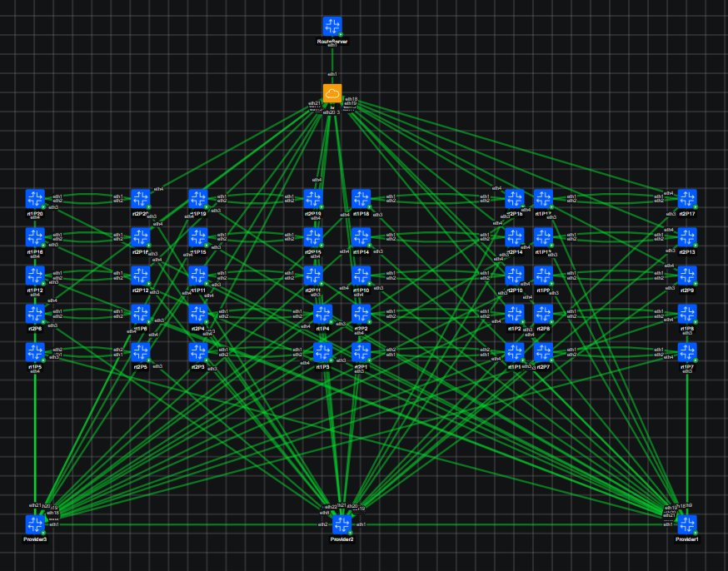Select router node rt1P15
Viewport: 728px width, 571px height.
pyautogui.click(x=198, y=237)
